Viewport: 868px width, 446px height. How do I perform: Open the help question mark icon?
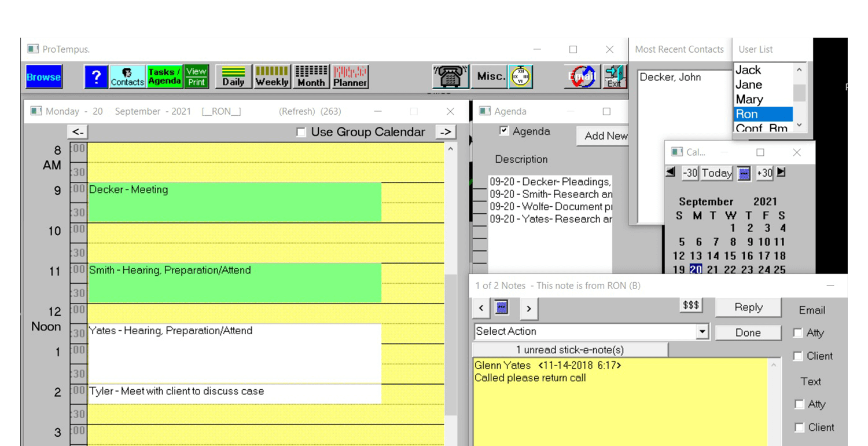96,77
